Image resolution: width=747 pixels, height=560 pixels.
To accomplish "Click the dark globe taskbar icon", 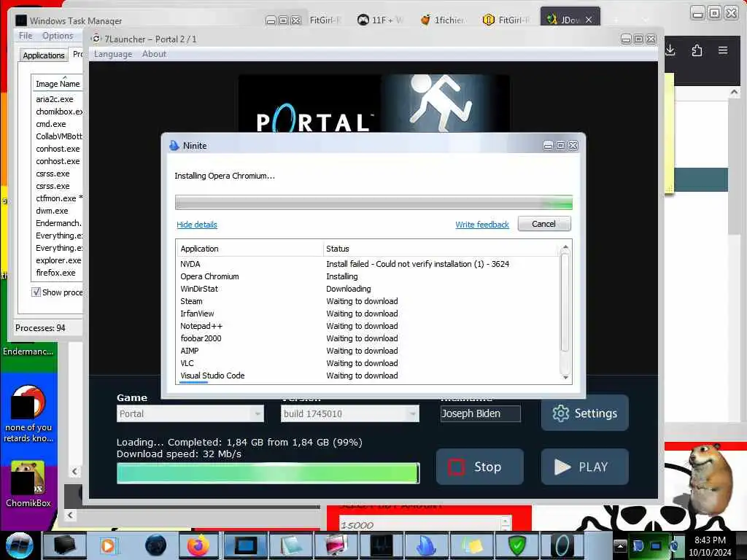I will (155, 545).
